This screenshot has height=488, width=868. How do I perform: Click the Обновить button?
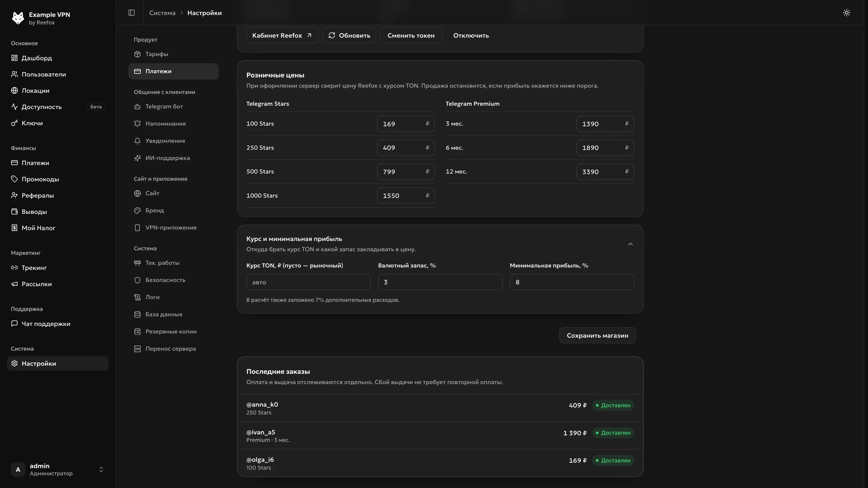pyautogui.click(x=349, y=35)
